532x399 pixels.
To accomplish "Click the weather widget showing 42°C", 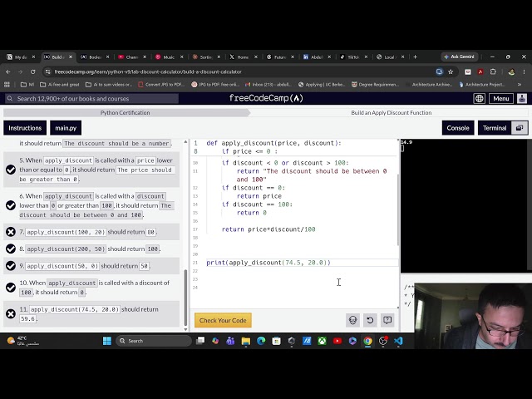I will (23, 341).
